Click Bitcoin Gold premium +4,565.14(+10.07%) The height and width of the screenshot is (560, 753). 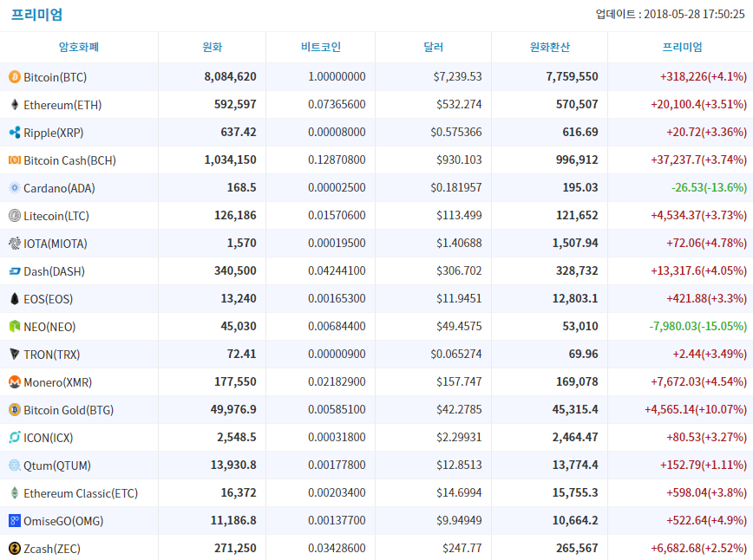(x=696, y=410)
